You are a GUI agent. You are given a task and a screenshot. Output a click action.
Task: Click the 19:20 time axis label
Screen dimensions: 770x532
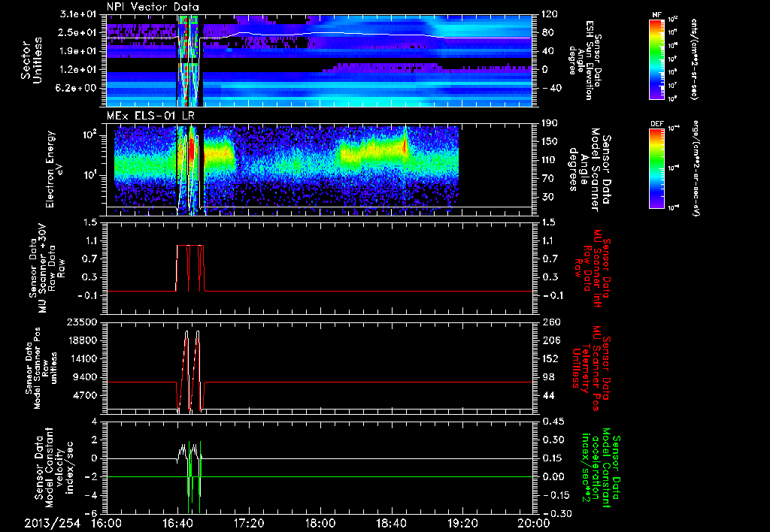(x=462, y=524)
